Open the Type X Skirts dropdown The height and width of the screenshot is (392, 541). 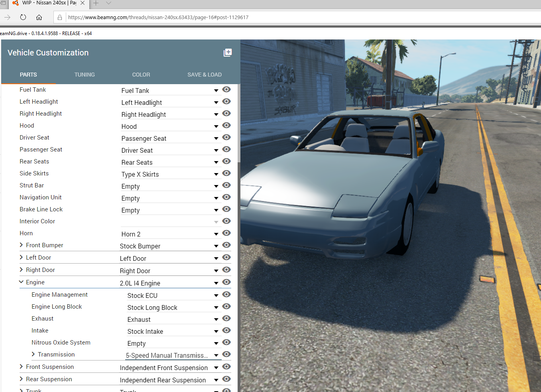[x=170, y=174]
